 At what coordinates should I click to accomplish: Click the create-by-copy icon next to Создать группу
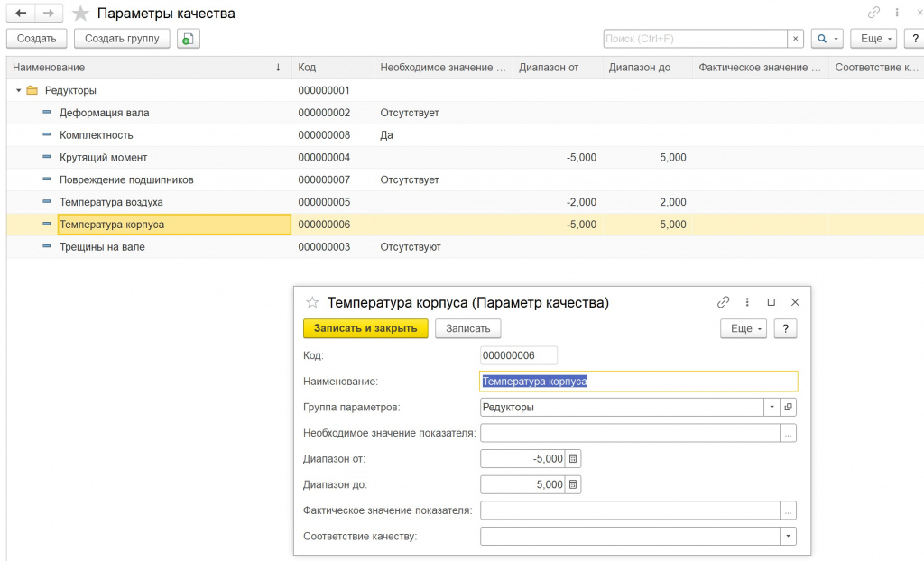[188, 39]
